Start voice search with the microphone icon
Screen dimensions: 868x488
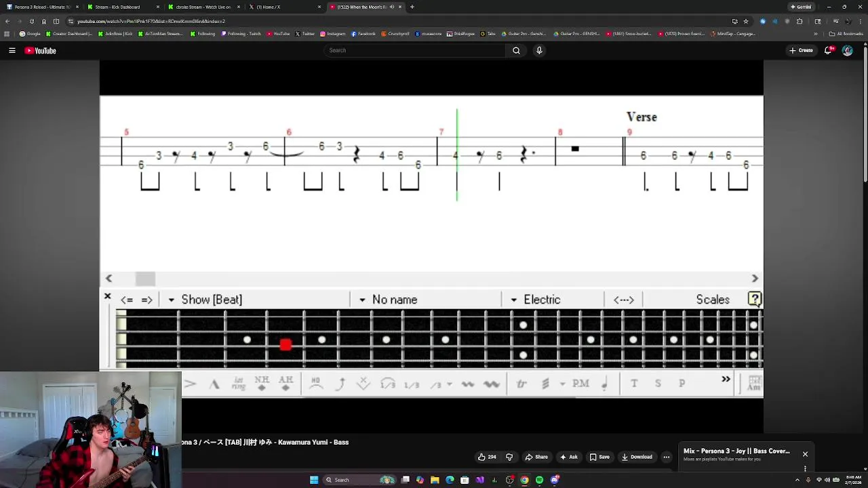click(x=539, y=50)
